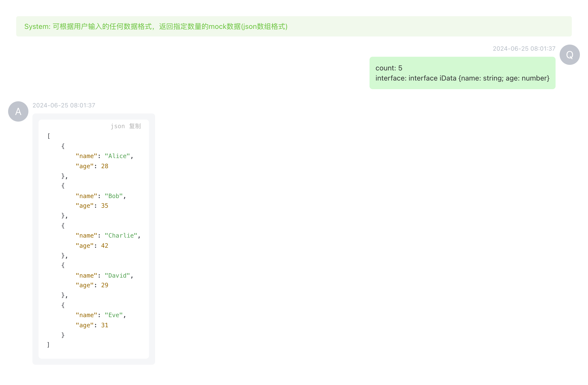The height and width of the screenshot is (385, 588).
Task: Click the age value 35
Action: click(105, 206)
